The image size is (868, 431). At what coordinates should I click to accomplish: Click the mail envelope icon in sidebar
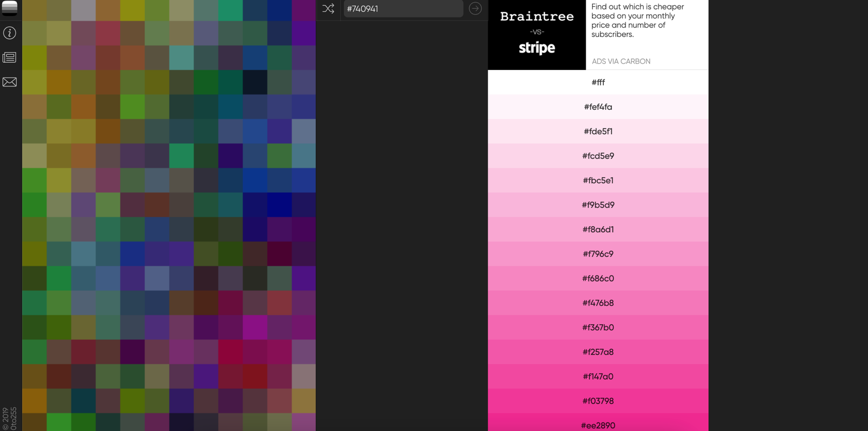point(10,82)
